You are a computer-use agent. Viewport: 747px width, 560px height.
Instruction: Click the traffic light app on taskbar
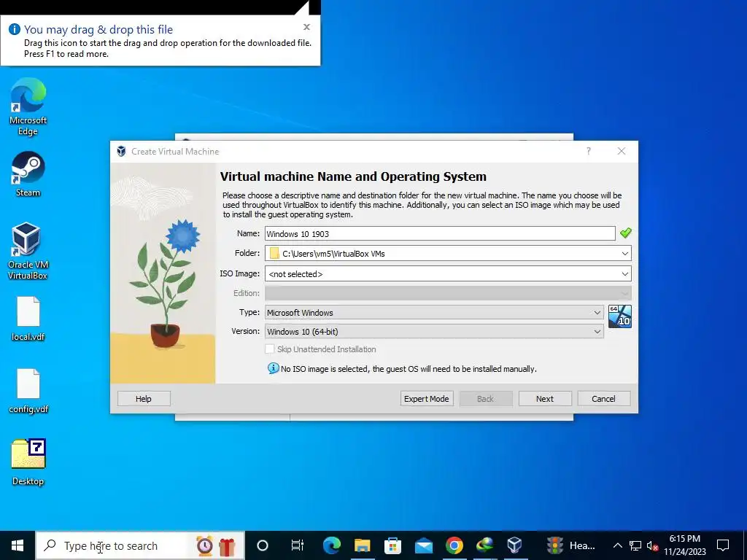tap(570, 545)
